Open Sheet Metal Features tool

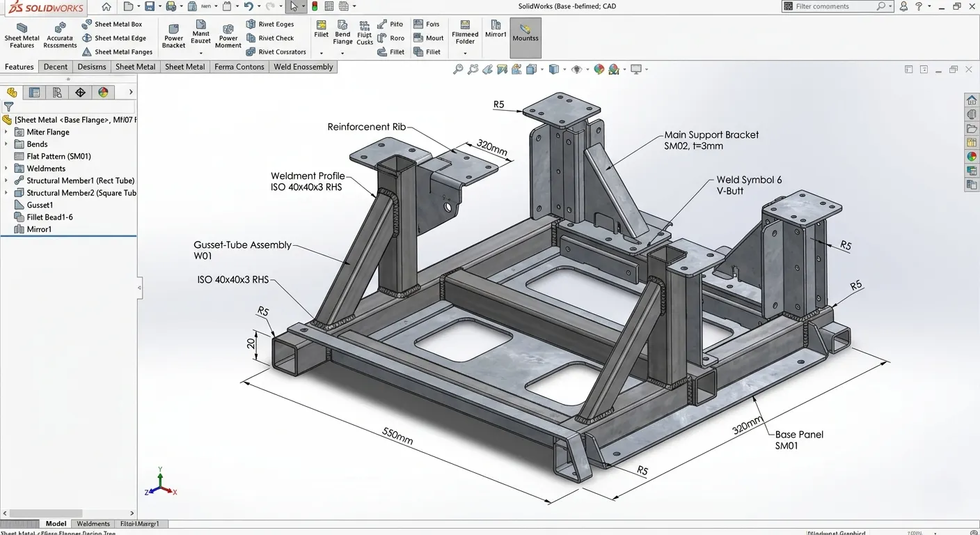coord(22,35)
